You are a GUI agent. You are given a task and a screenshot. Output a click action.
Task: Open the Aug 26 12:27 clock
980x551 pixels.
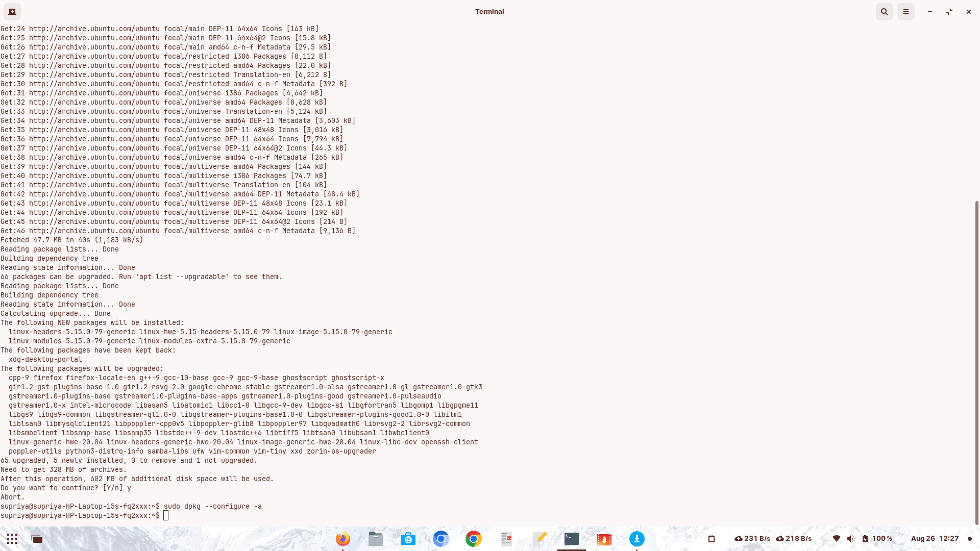coord(935,539)
